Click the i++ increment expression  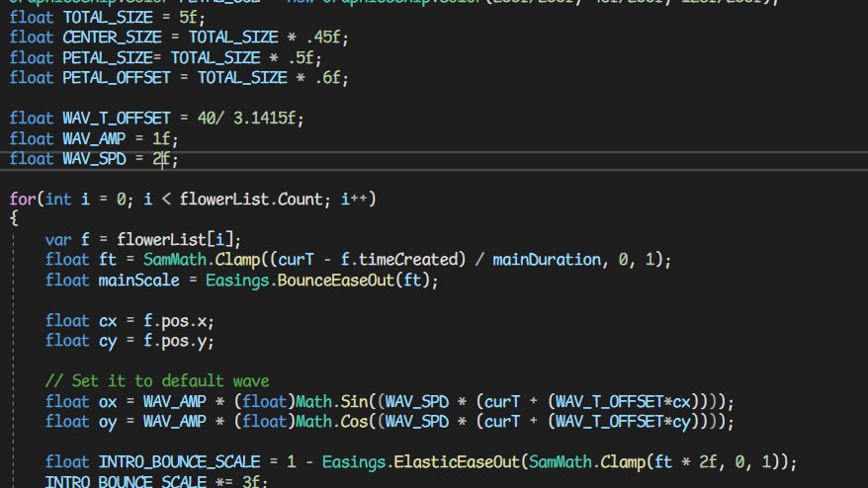[354, 200]
